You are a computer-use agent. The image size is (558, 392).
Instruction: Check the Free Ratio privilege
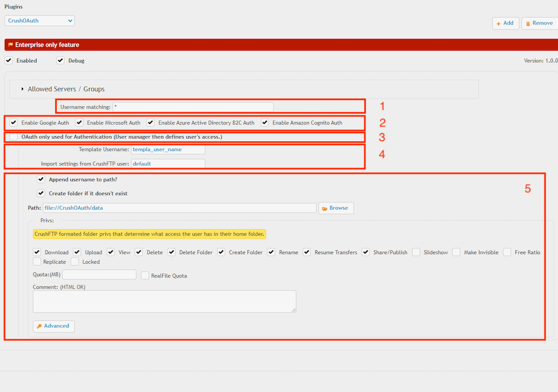point(507,252)
